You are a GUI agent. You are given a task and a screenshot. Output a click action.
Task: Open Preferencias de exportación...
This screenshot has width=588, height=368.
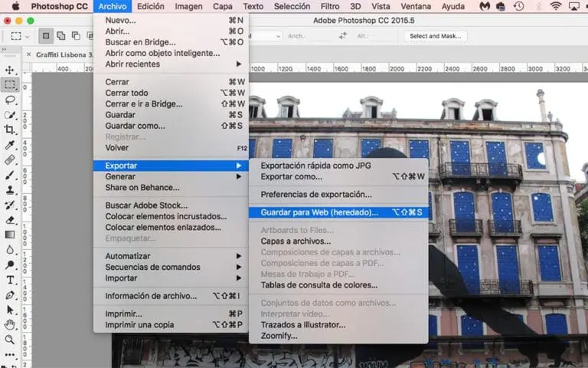pyautogui.click(x=338, y=195)
